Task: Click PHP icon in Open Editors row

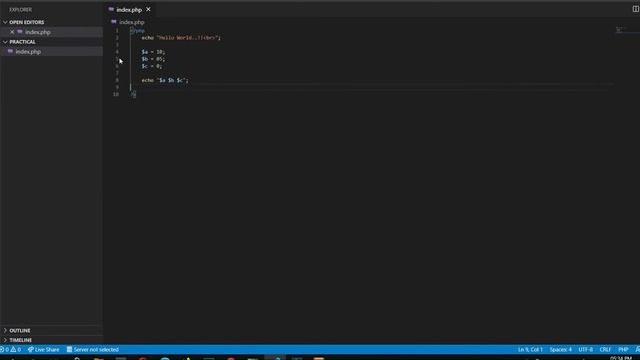Action: pyautogui.click(x=20, y=32)
